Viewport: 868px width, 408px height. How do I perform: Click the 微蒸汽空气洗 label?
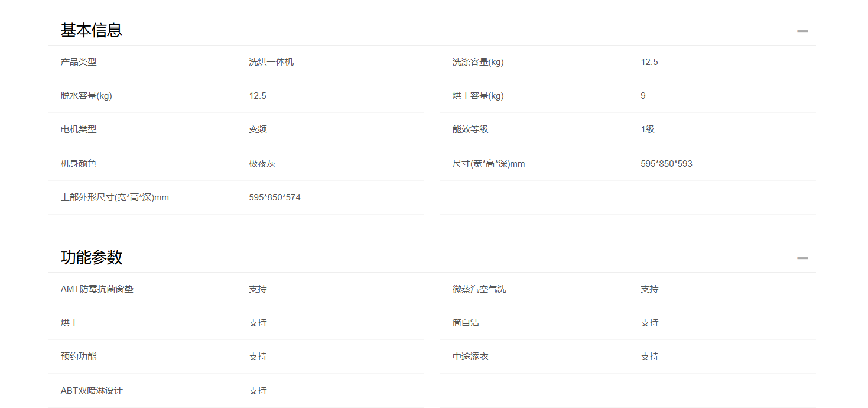tap(479, 289)
